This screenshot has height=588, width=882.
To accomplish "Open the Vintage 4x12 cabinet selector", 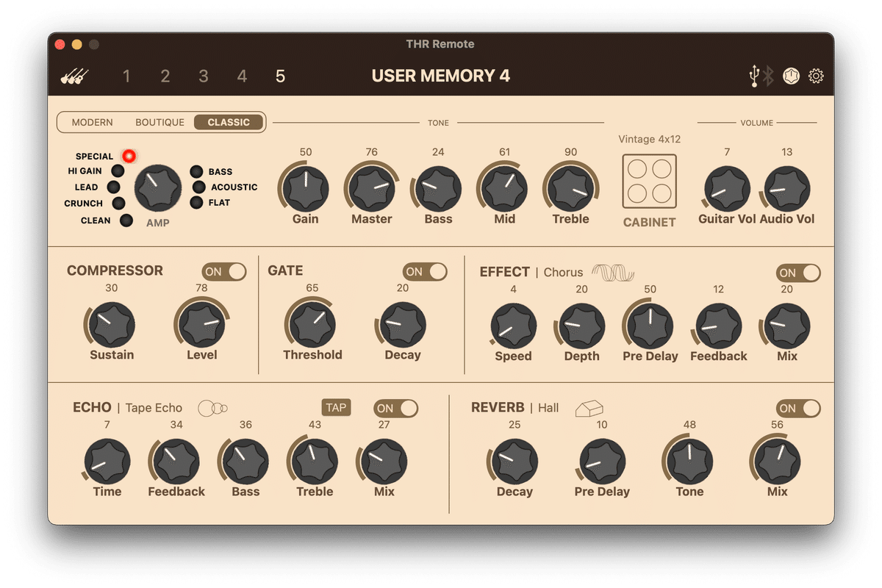I will tap(649, 180).
